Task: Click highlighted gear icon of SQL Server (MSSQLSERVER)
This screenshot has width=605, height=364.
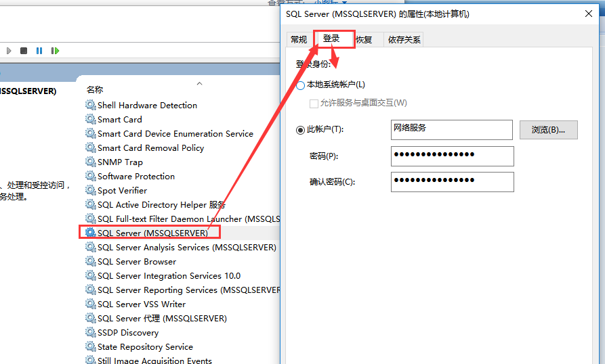Action: (x=91, y=233)
